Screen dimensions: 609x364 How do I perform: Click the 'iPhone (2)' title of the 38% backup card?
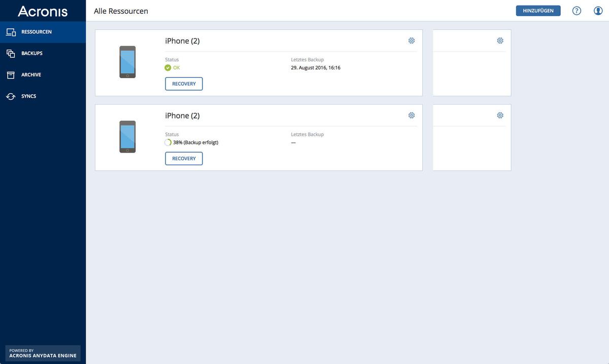click(x=182, y=116)
